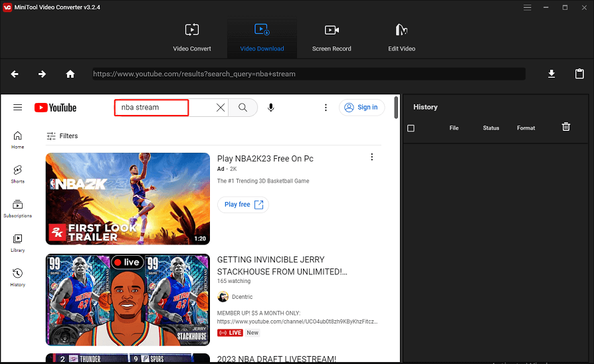Switch to the Screen Record tab

pyautogui.click(x=332, y=38)
